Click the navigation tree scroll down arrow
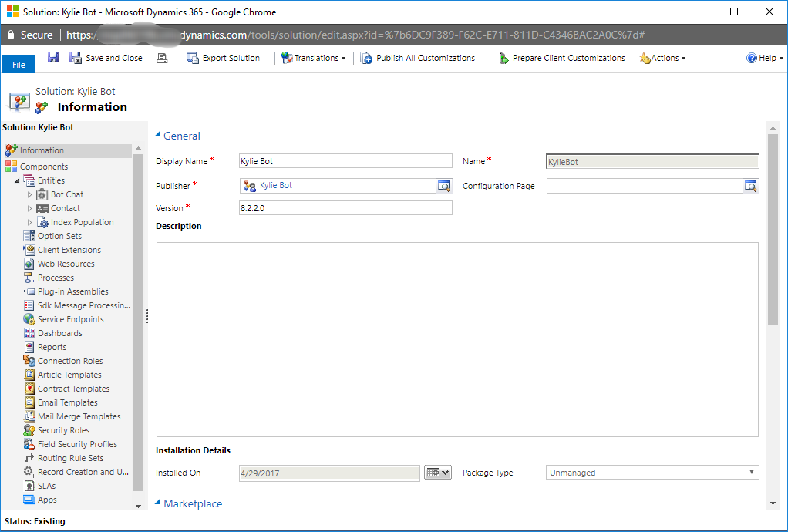788x532 pixels. [138, 507]
